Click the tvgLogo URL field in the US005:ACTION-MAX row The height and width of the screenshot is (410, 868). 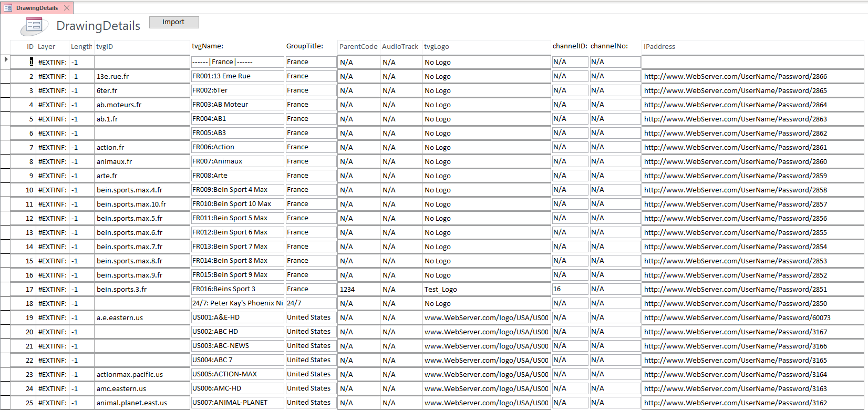pos(487,374)
